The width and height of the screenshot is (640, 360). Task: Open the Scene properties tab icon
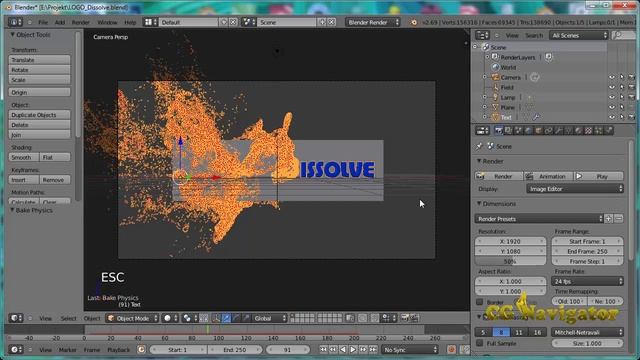[518, 131]
